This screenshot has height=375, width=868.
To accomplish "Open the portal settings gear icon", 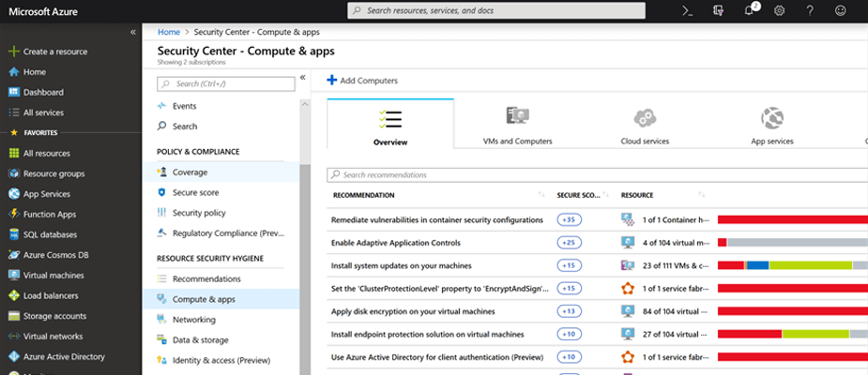I will click(x=779, y=10).
